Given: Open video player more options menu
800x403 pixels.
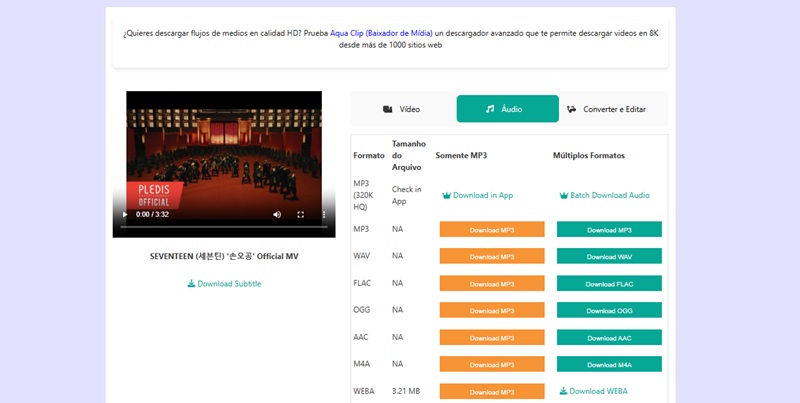Looking at the screenshot, I should pyautogui.click(x=323, y=214).
